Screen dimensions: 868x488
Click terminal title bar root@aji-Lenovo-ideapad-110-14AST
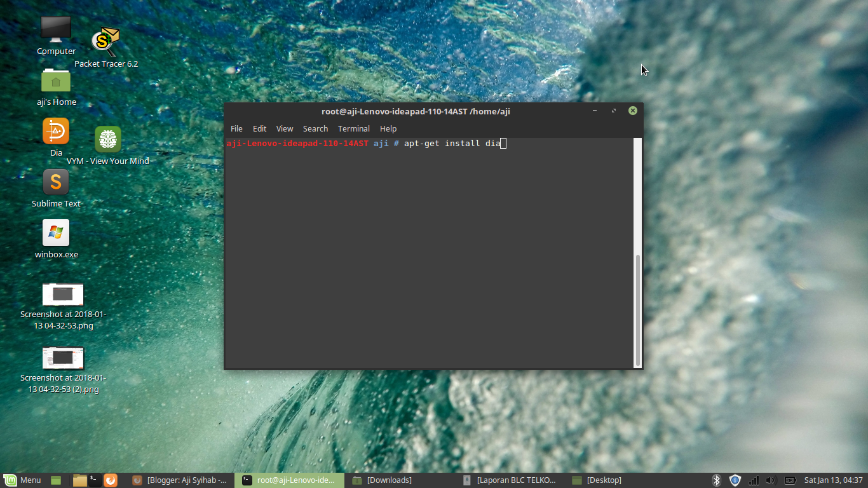(416, 111)
